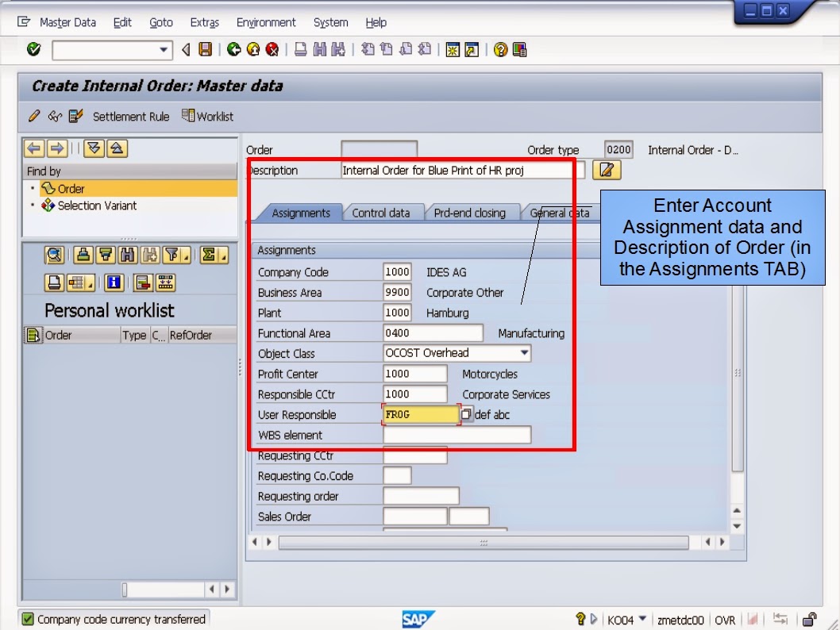Click the green Enter checkmark icon
Screen dimensions: 840x630
tap(33, 49)
